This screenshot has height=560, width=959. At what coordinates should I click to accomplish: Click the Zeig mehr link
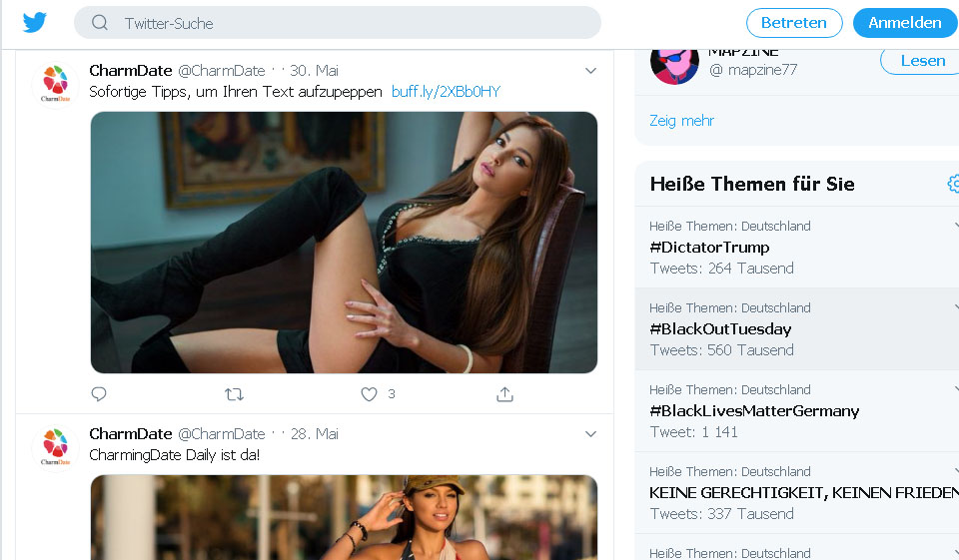(682, 121)
